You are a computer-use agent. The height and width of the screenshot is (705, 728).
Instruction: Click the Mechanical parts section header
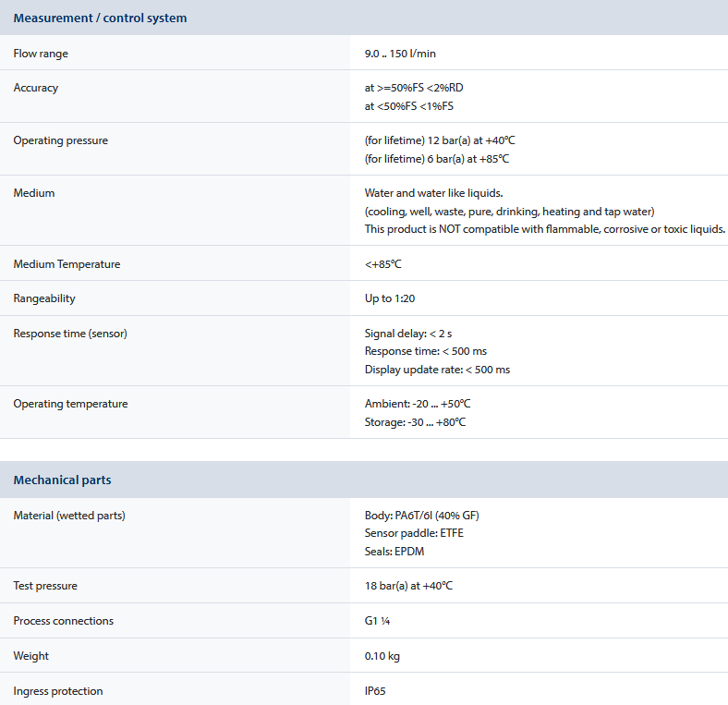coord(62,480)
